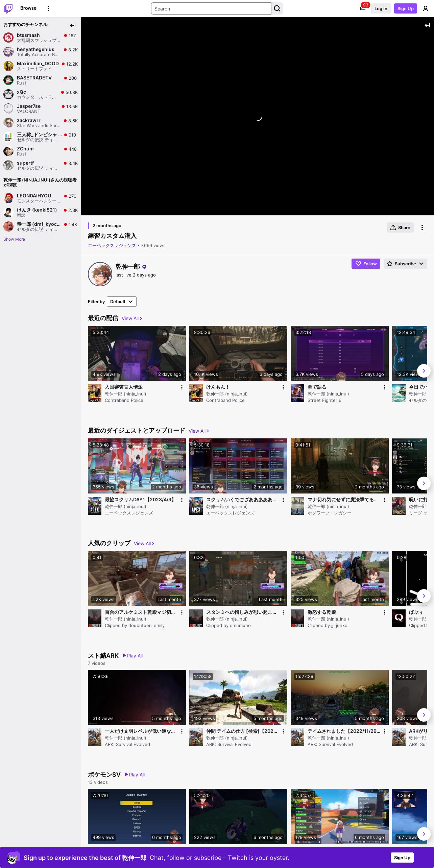This screenshot has width=434, height=868.
Task: Open LEONDAIHYOU channel in sidebar
Action: tap(41, 198)
